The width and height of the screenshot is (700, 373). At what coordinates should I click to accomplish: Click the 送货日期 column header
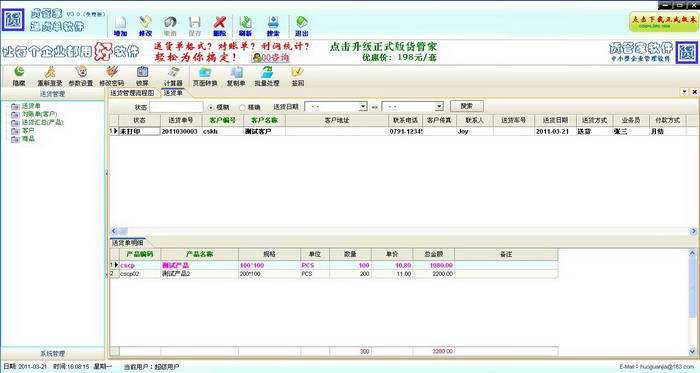click(x=555, y=120)
